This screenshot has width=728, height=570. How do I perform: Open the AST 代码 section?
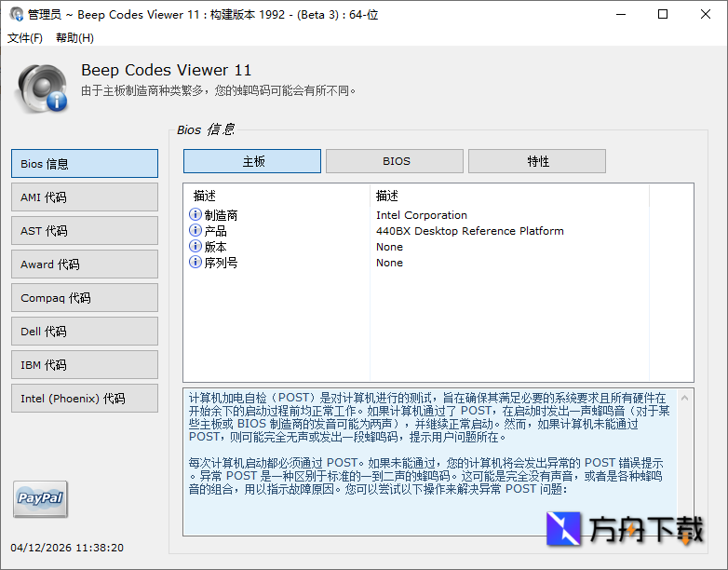tap(85, 230)
